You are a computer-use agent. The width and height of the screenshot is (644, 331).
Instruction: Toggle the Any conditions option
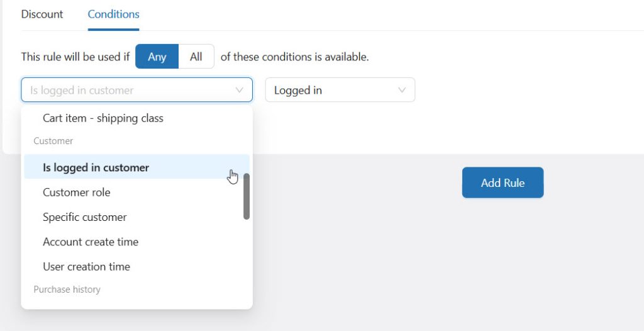(x=157, y=57)
